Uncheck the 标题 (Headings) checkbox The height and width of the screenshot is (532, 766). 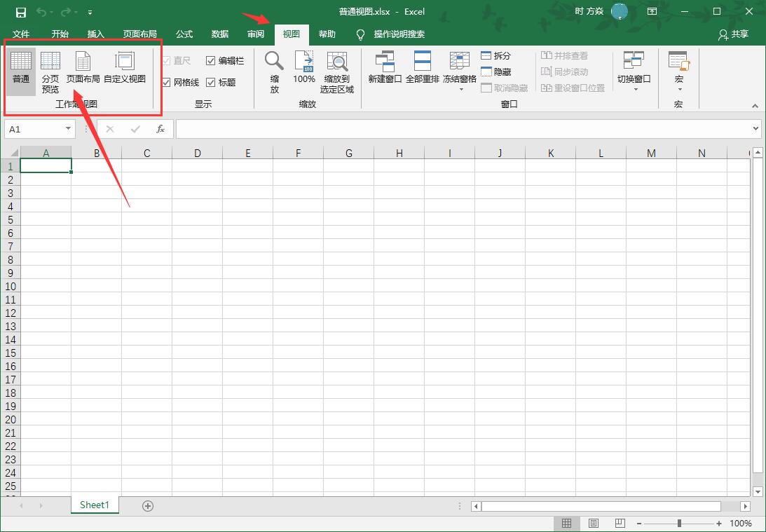coord(212,82)
